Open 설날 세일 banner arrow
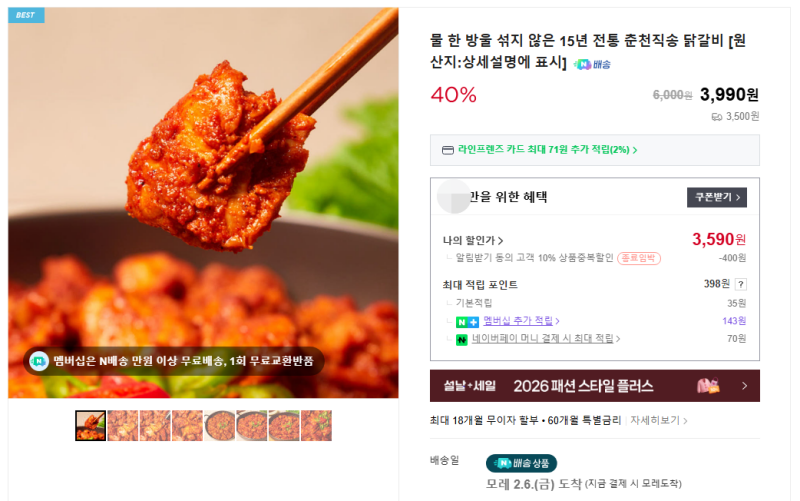Screen dimensions: 800x501 coord(744,386)
